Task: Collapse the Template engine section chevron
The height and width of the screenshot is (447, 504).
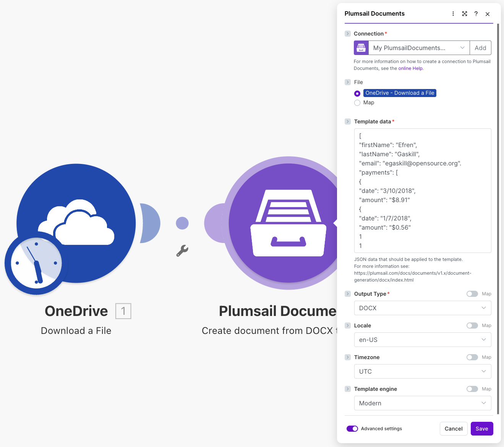Action: coord(348,389)
